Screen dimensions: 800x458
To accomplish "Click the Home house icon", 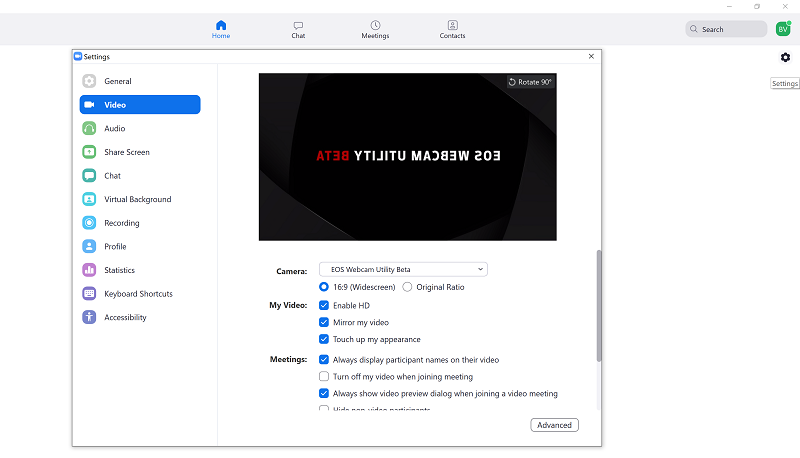I will pos(221,25).
